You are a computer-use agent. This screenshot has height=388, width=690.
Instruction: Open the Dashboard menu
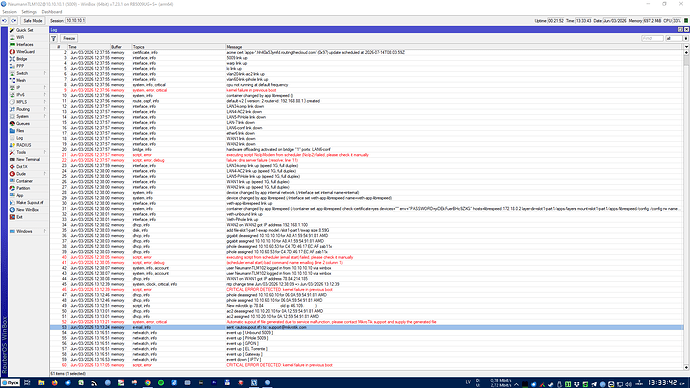52,12
